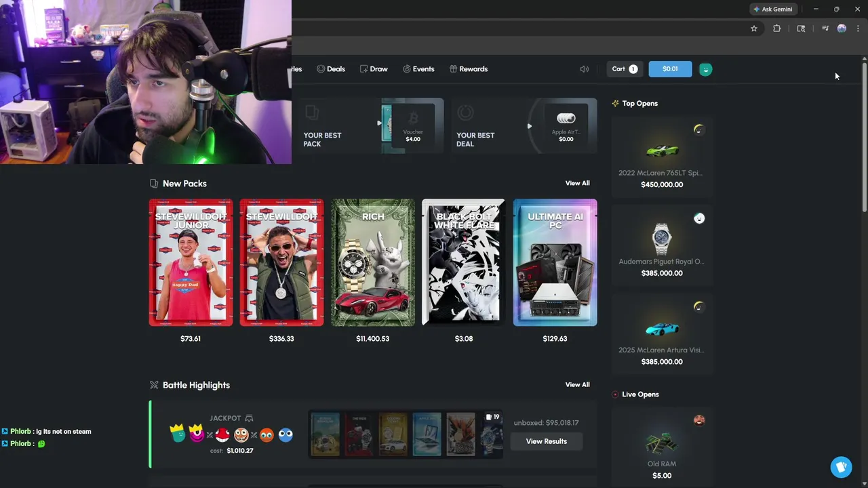Click the 2022 McLaren 765LT top open
Image resolution: width=868 pixels, height=488 pixels.
tap(662, 157)
